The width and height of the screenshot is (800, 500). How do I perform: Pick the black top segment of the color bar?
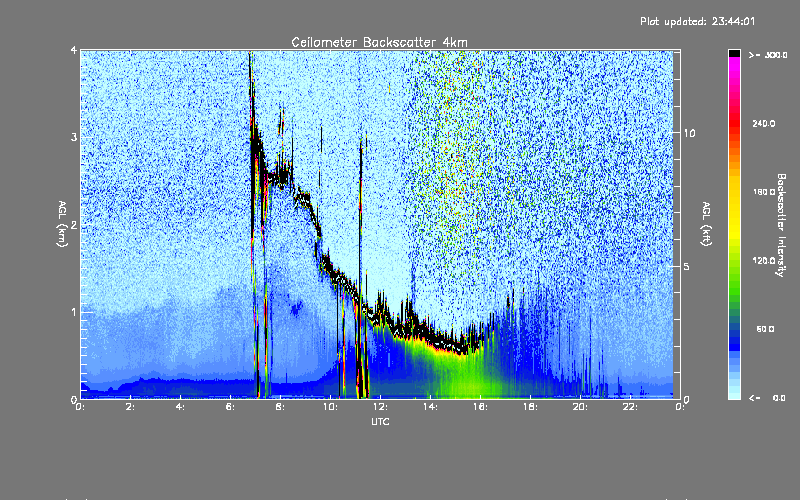pos(734,53)
